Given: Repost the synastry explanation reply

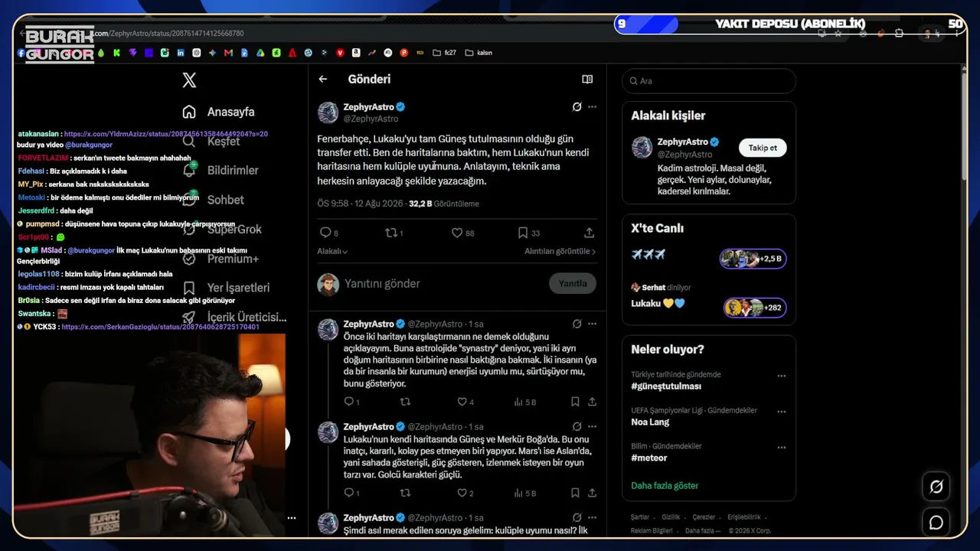Looking at the screenshot, I should coord(405,402).
